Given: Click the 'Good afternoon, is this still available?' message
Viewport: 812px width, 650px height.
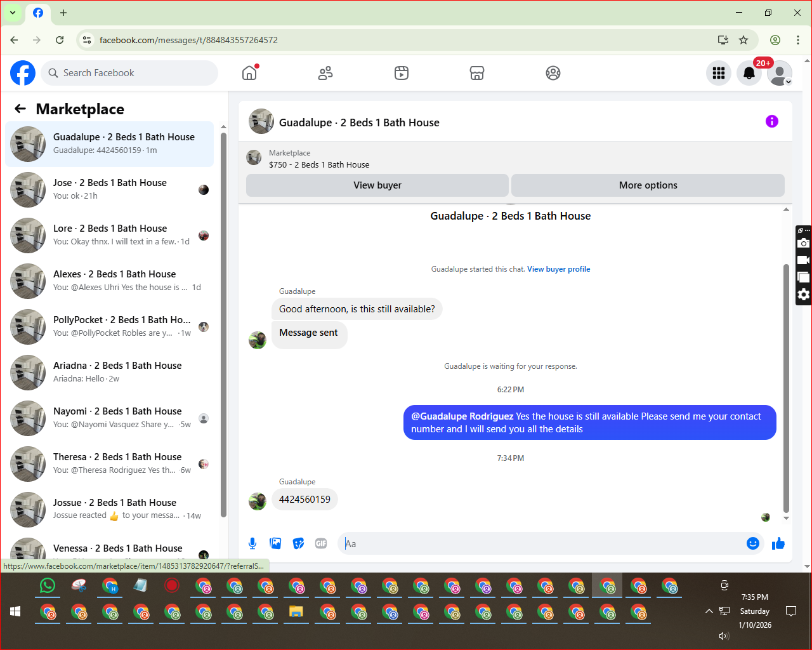Looking at the screenshot, I should coord(357,309).
